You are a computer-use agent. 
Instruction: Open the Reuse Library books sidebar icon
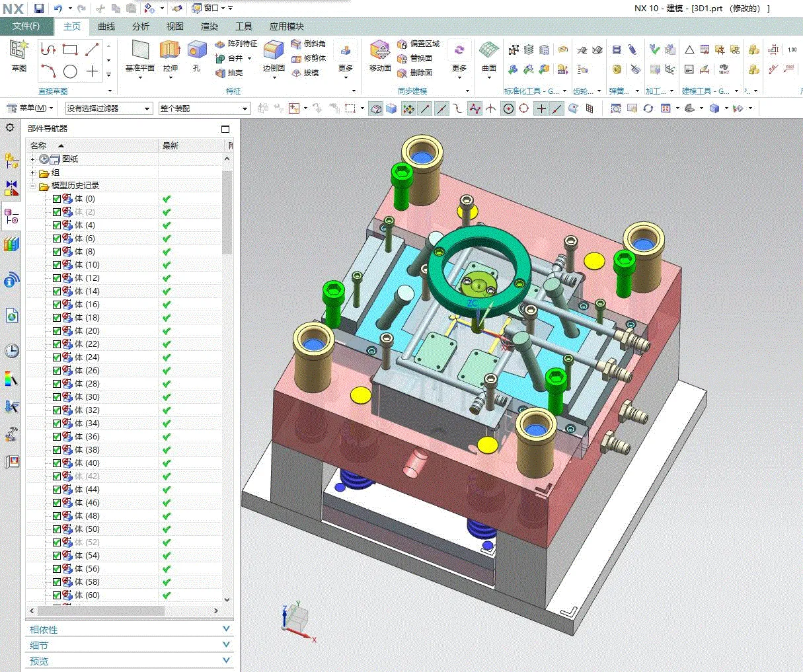11,244
